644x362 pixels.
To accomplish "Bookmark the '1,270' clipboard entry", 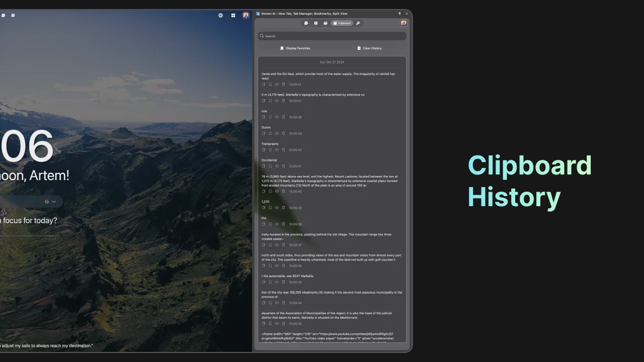I will (x=270, y=208).
